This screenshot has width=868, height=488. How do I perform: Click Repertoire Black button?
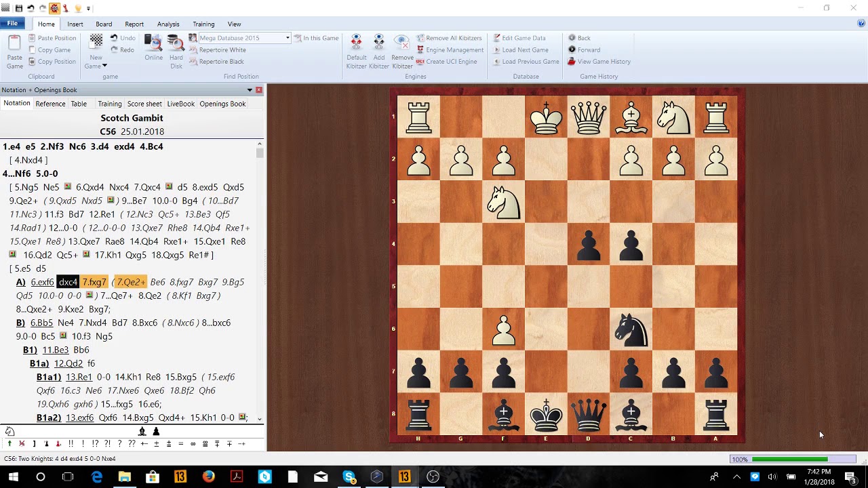(x=216, y=61)
